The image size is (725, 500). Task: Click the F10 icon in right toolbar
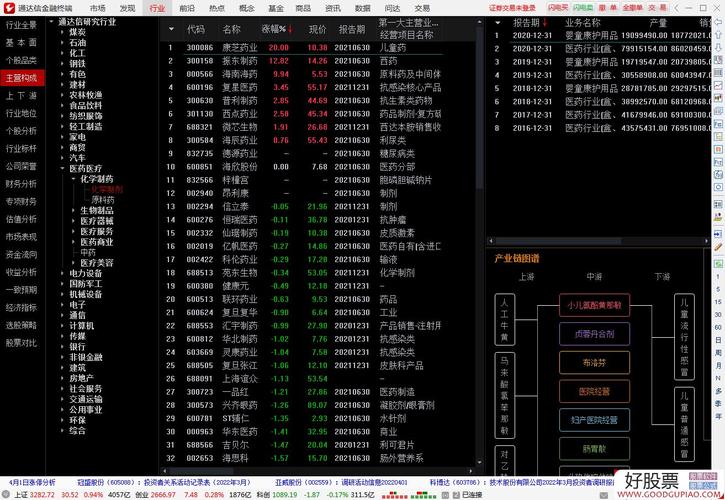tap(718, 124)
